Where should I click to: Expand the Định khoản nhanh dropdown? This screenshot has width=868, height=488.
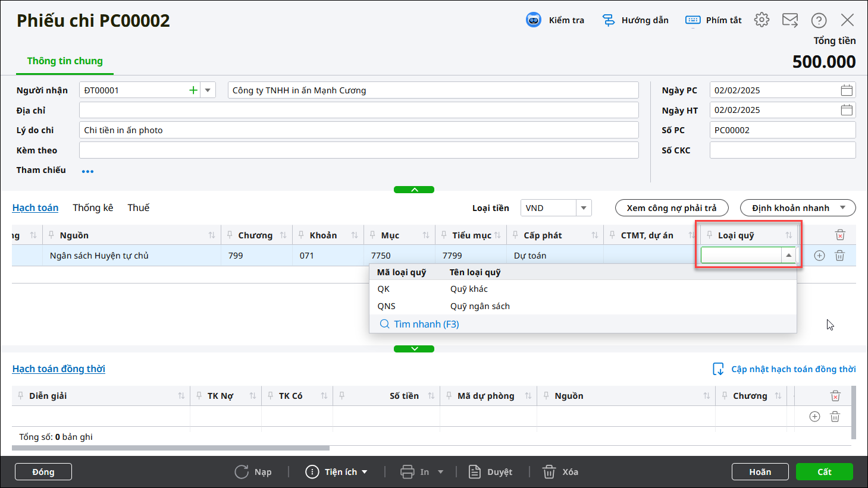pyautogui.click(x=842, y=208)
